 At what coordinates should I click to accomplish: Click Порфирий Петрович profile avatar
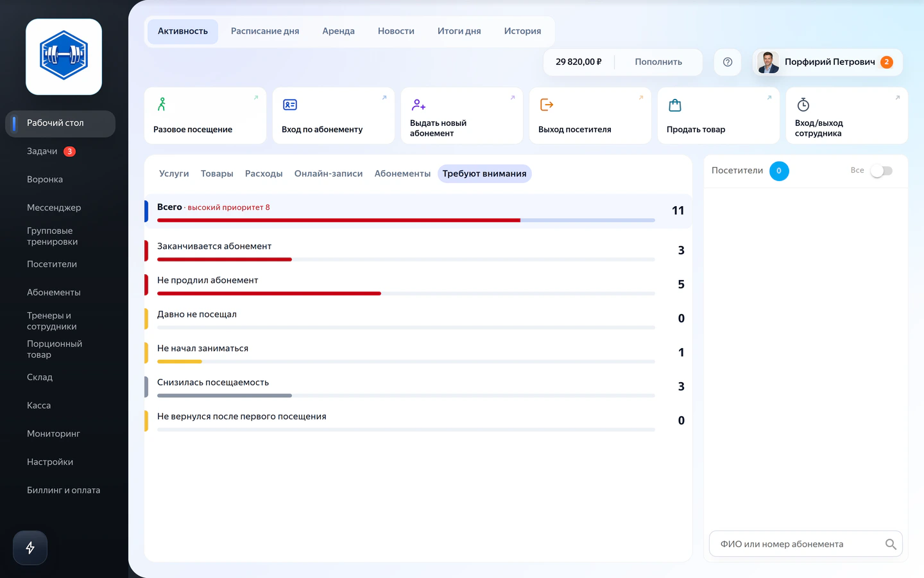[x=768, y=62]
